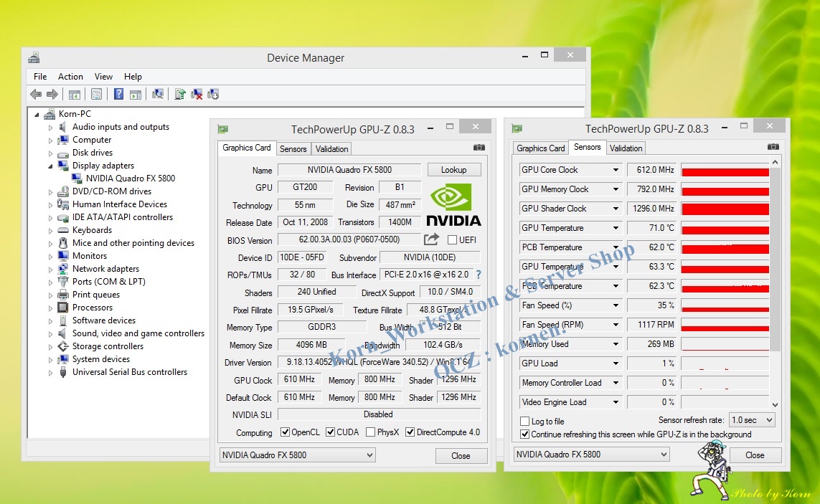The width and height of the screenshot is (820, 504).
Task: Click title bar icon of GPU-Z Sensors window
Action: 517,128
